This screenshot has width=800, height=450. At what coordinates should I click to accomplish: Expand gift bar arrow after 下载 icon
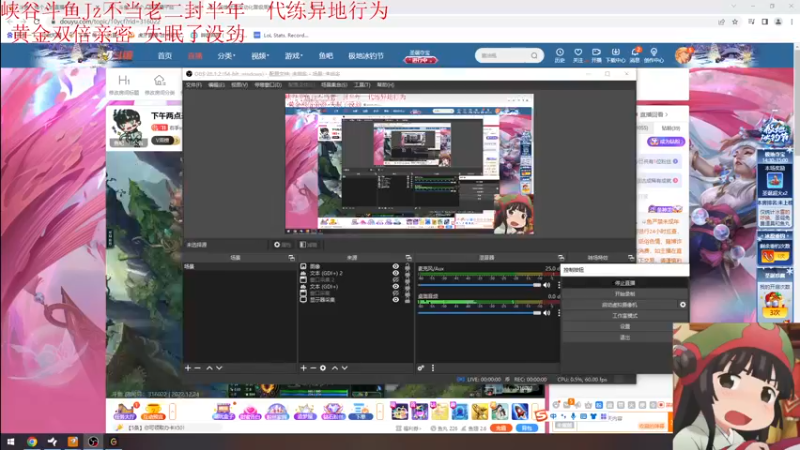pos(380,411)
